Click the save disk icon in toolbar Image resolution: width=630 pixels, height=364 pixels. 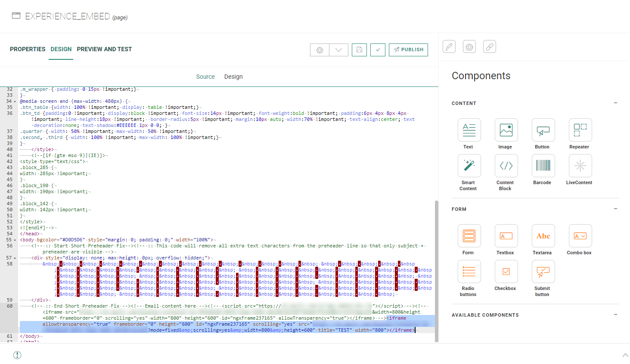(x=359, y=50)
